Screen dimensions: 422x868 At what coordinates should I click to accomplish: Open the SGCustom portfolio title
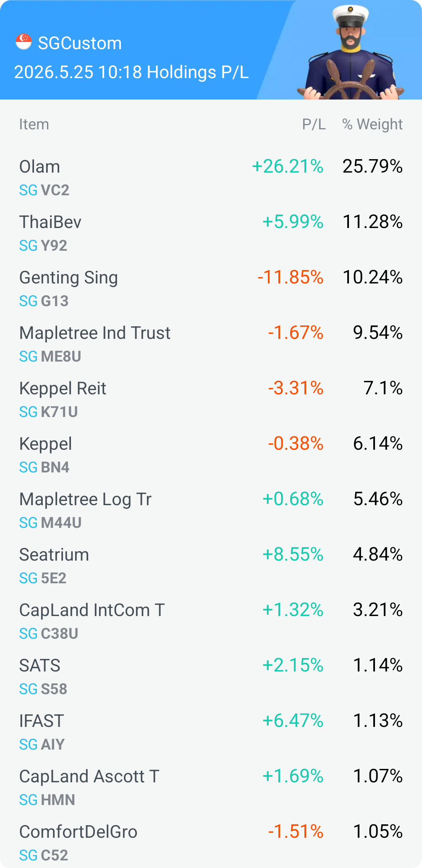pyautogui.click(x=80, y=43)
